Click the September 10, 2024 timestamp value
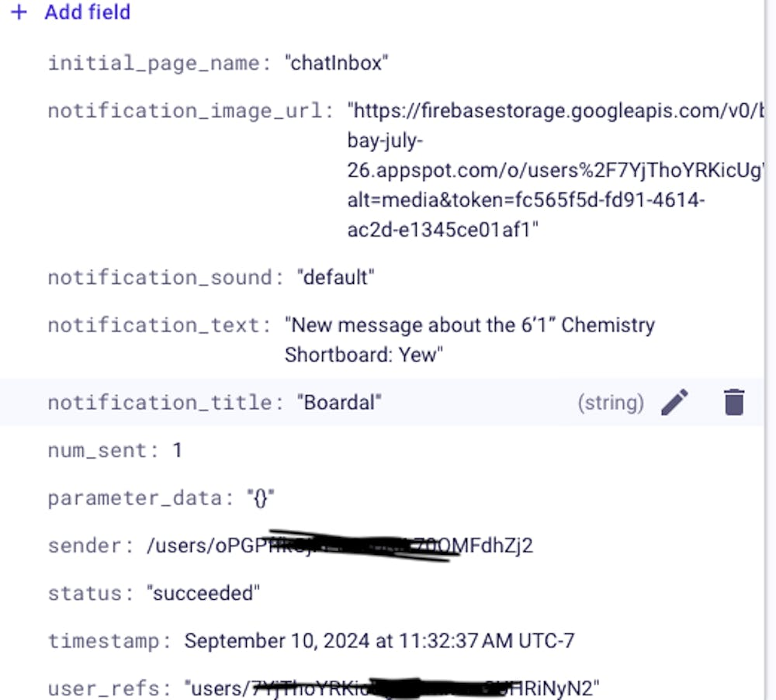This screenshot has height=700, width=776. (379, 641)
